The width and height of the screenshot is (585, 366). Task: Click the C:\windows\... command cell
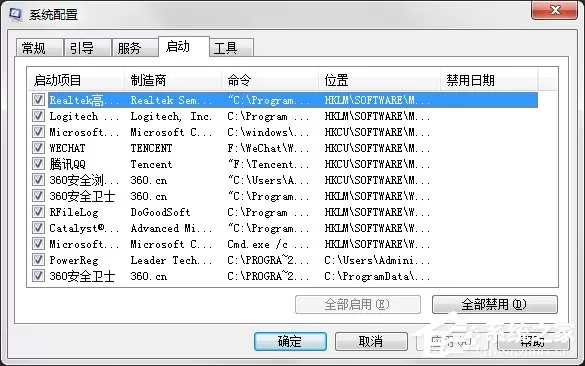coord(268,132)
